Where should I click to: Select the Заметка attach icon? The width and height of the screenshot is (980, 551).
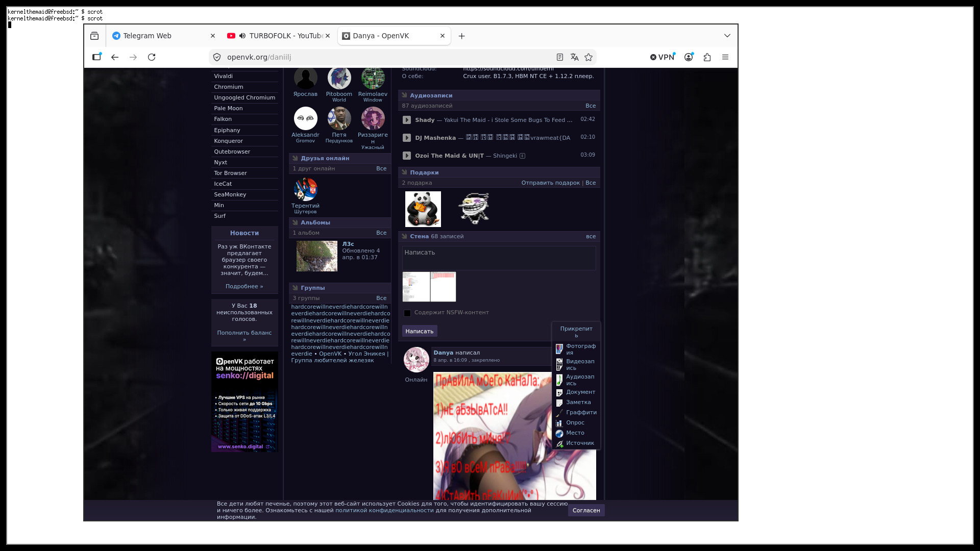pyautogui.click(x=559, y=403)
